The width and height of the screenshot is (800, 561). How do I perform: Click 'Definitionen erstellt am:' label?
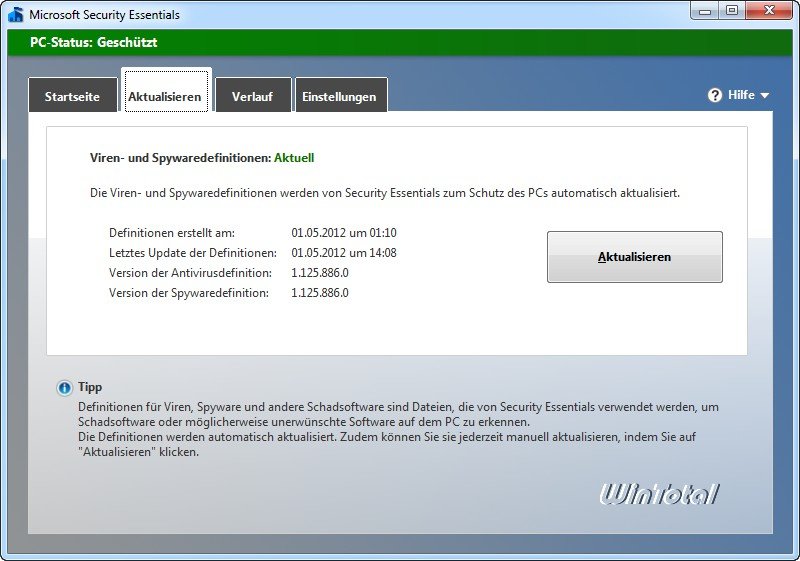[x=172, y=233]
